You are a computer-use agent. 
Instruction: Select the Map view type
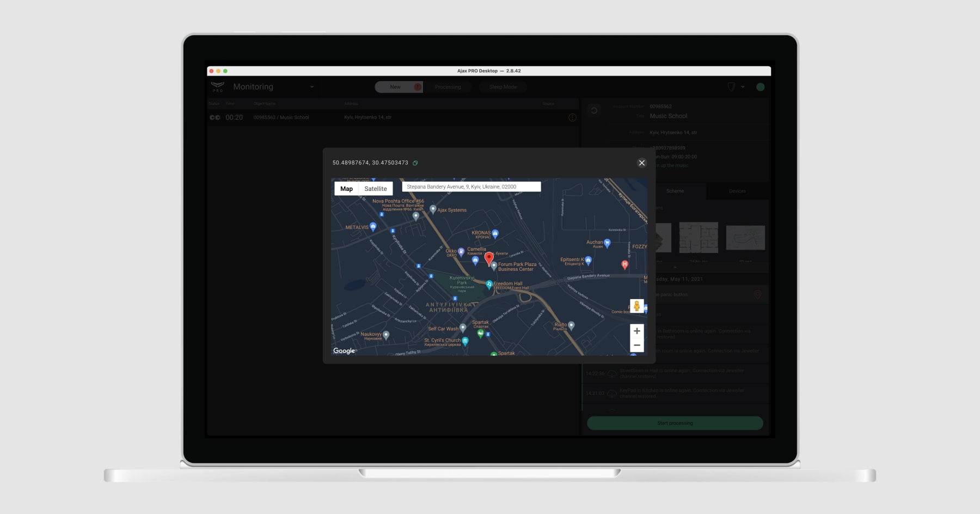346,189
